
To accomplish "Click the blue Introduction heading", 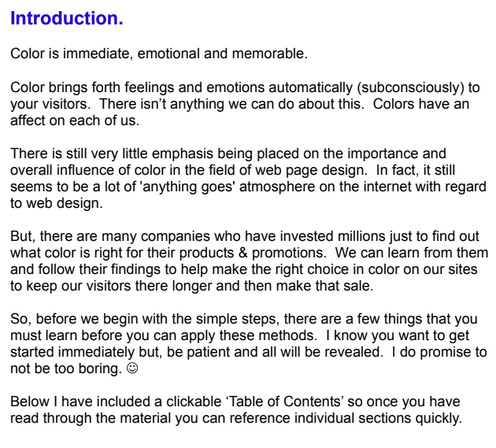I will [67, 18].
